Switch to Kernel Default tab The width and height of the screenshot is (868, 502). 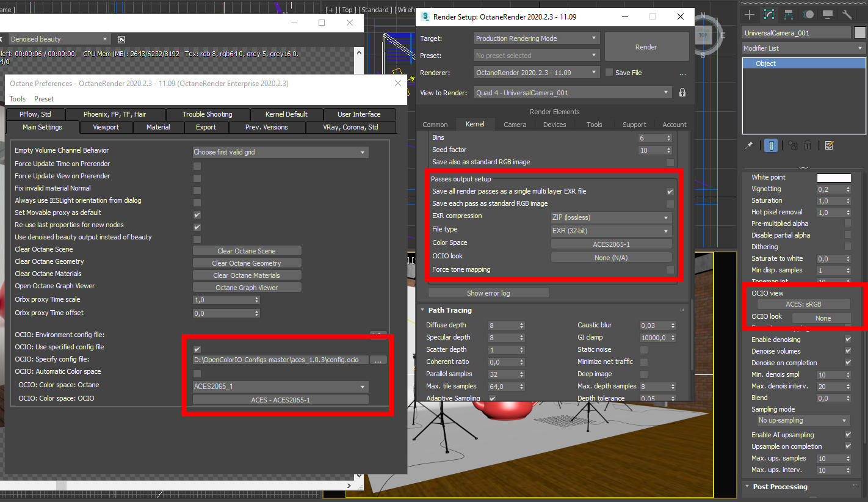coord(286,114)
